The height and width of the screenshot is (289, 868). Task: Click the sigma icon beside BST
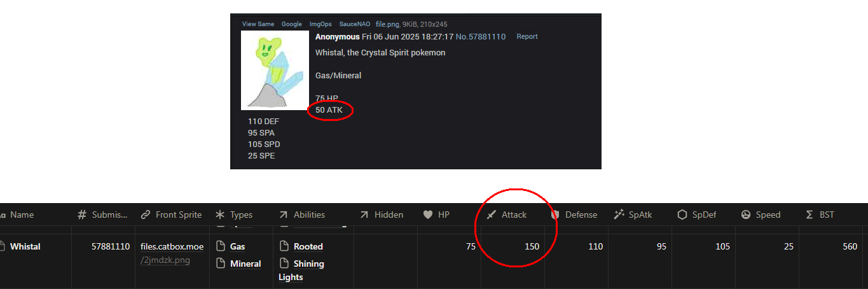click(x=809, y=215)
